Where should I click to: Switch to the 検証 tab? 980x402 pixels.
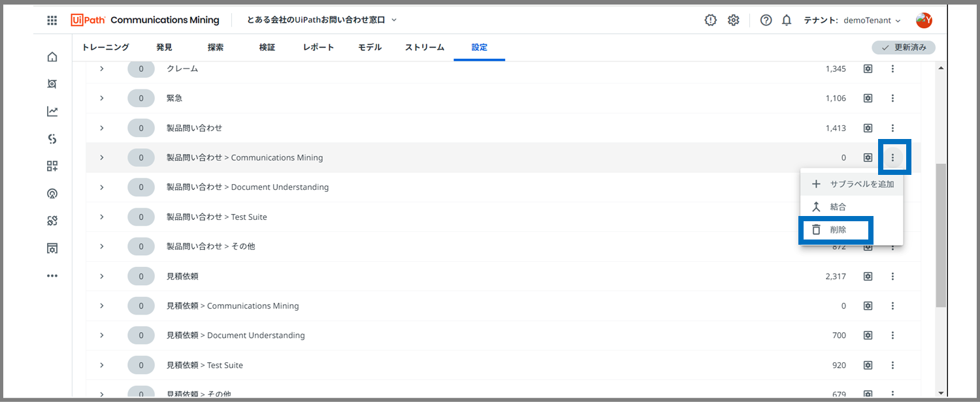click(x=267, y=48)
